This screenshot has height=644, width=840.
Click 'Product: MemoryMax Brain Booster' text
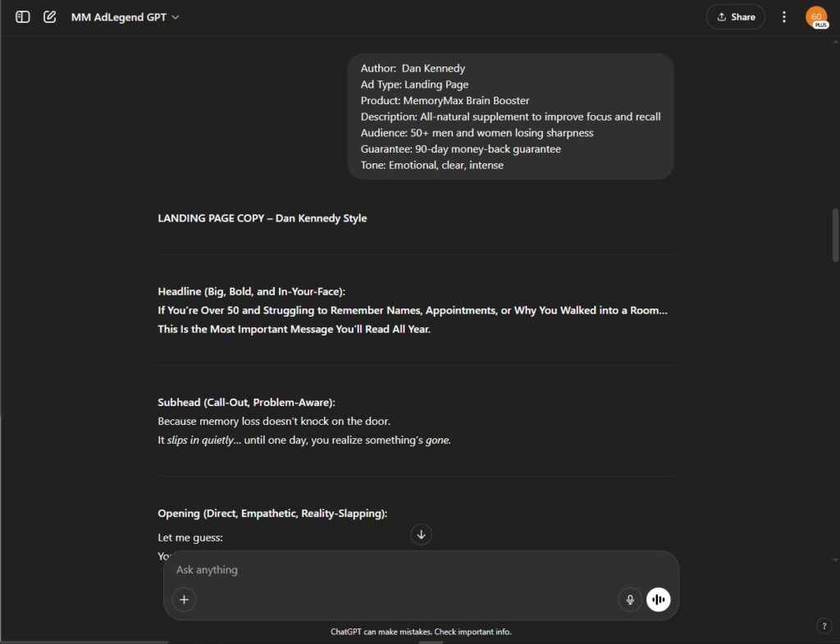[445, 101]
